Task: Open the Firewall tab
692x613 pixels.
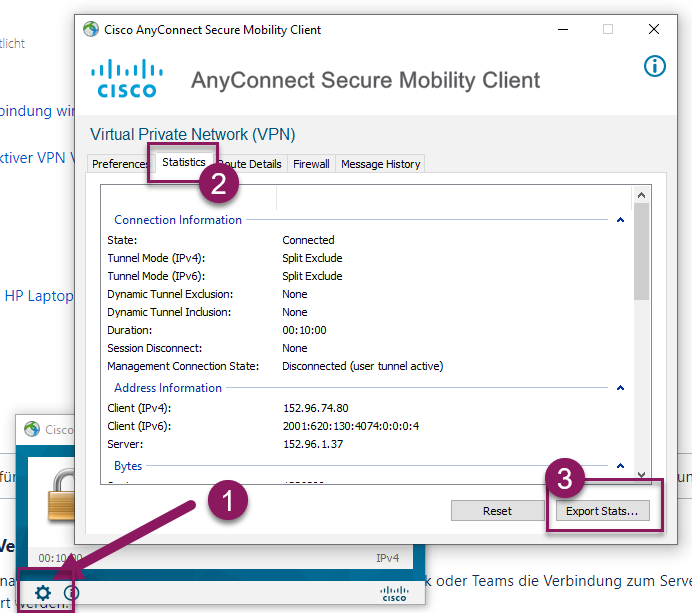Action: tap(311, 164)
